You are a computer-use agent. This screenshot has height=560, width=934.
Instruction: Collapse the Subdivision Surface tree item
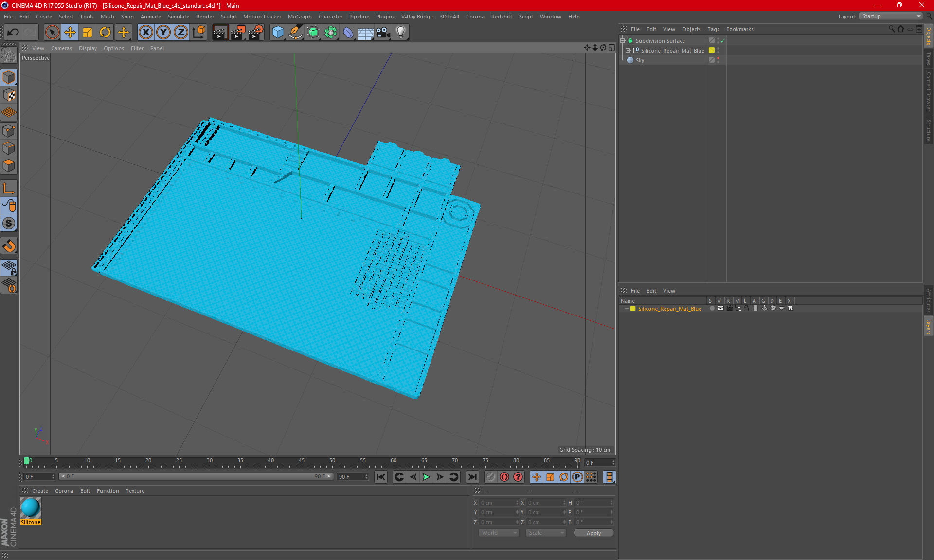pos(622,41)
